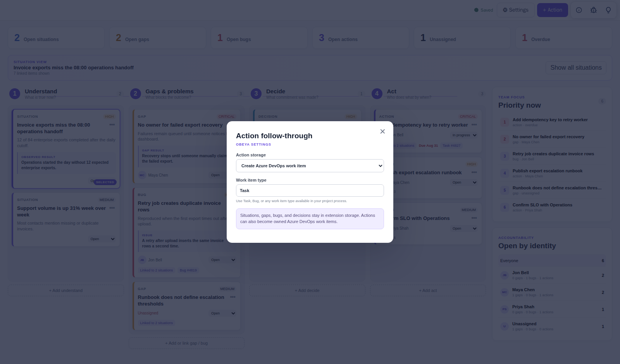The width and height of the screenshot is (620, 364).
Task: Open menu on Runbook thresholds gap card
Action: (x=233, y=297)
